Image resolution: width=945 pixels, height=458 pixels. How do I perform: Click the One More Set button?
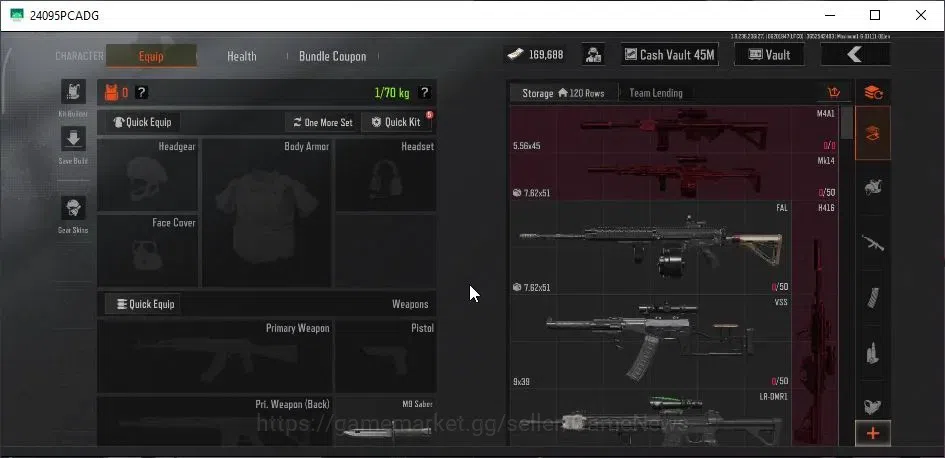point(322,122)
